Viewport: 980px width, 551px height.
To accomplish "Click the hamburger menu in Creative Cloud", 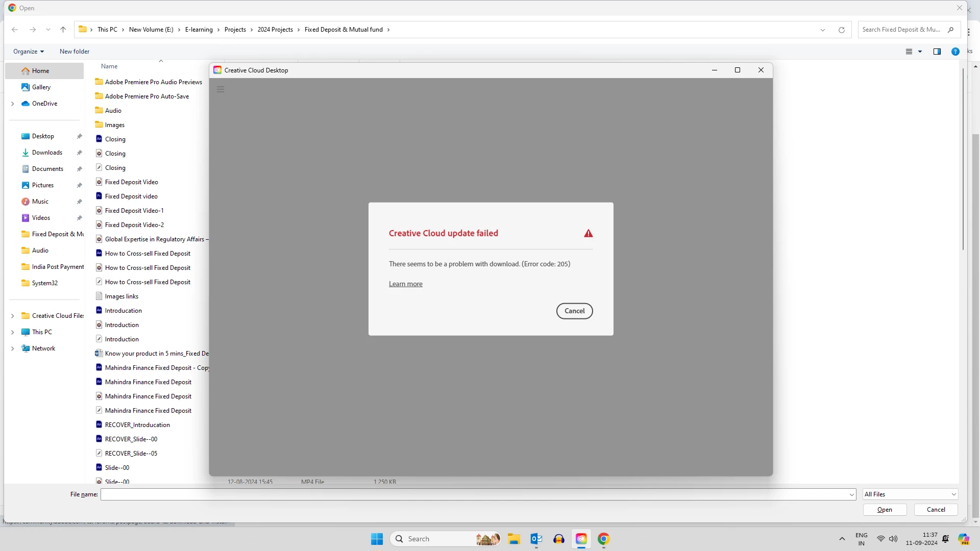I will coord(220,89).
